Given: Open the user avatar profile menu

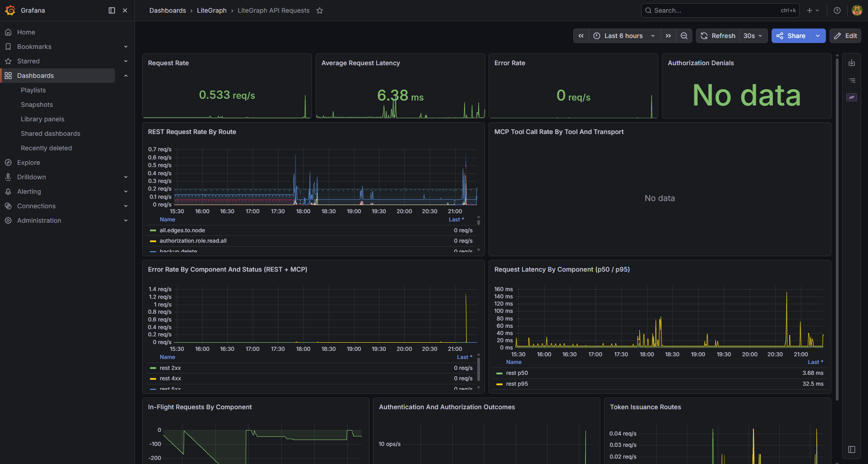Looking at the screenshot, I should [857, 10].
